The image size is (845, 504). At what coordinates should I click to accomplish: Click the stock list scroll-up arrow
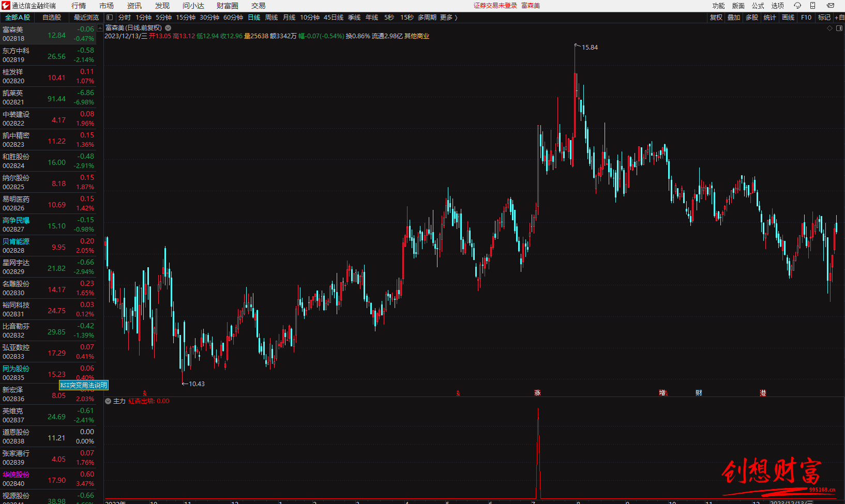(x=100, y=28)
